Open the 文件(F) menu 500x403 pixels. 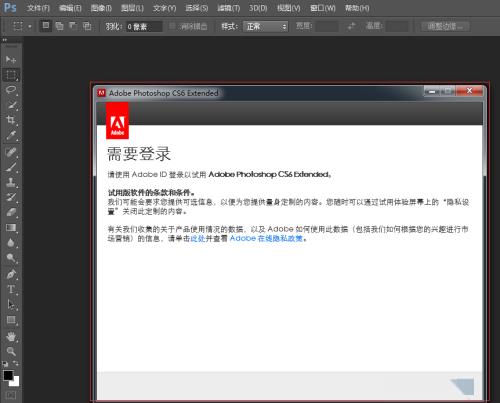[38, 8]
